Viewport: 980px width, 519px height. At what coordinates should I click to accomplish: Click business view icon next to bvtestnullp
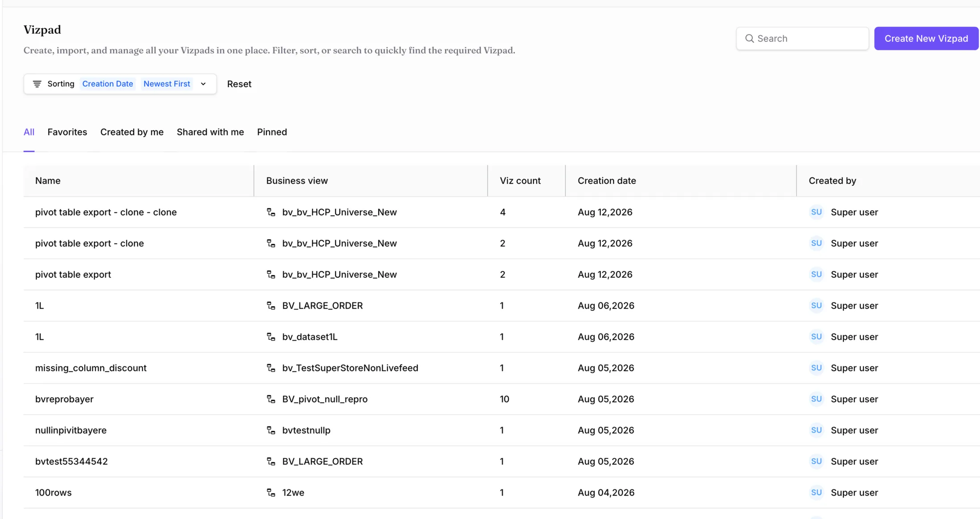click(271, 430)
